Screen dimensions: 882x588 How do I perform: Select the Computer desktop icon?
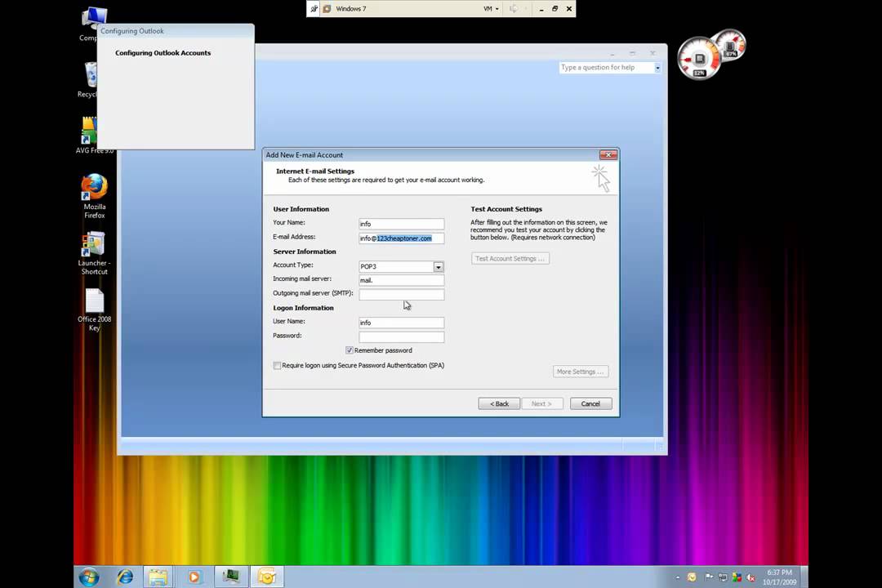pos(88,24)
